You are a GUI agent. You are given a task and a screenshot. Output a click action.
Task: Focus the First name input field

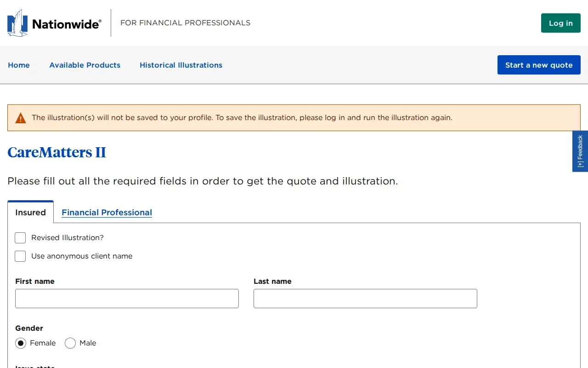pos(127,299)
